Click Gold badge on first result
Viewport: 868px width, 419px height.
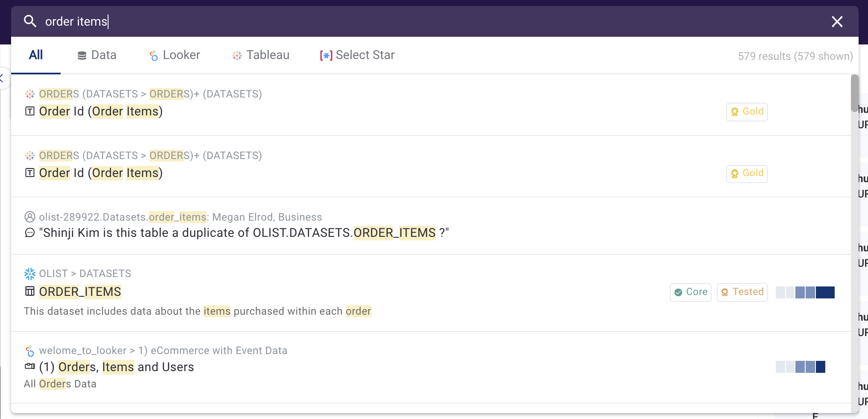tap(747, 112)
